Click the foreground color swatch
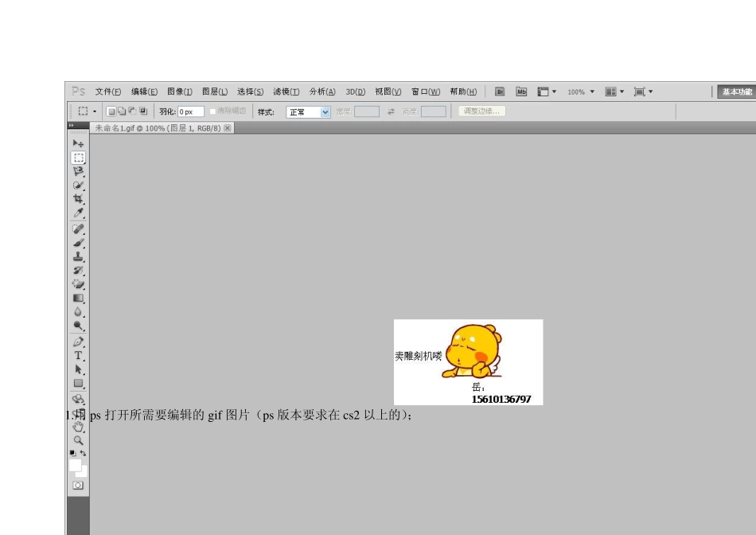Screen dimensions: 756x535 click(75, 465)
